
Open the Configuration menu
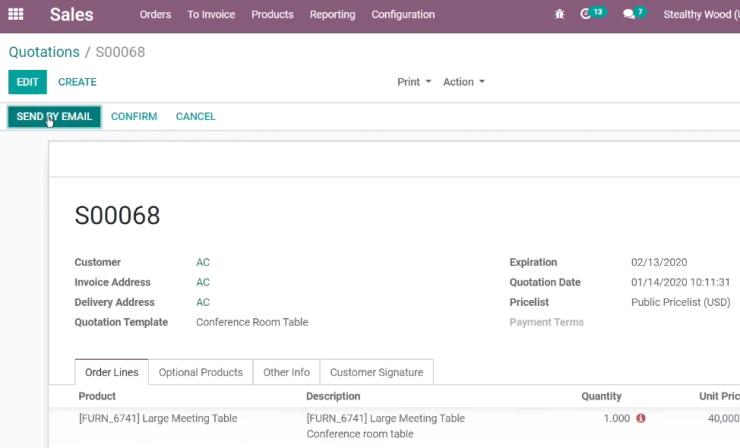[x=403, y=15]
